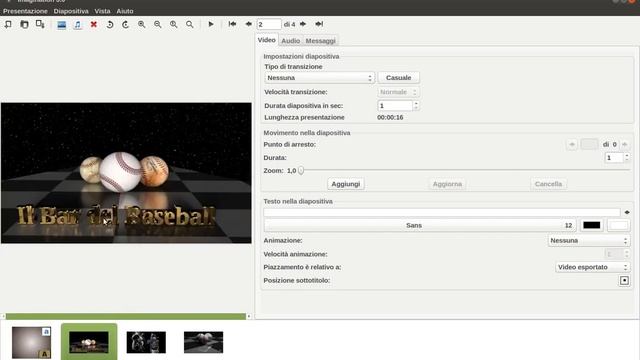Click the Velocità animazione spinner

(x=617, y=254)
